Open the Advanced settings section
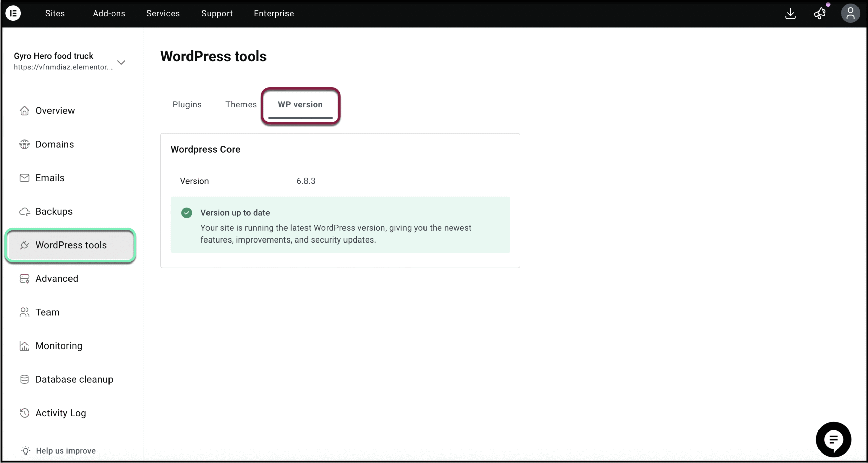868x463 pixels. tap(57, 279)
